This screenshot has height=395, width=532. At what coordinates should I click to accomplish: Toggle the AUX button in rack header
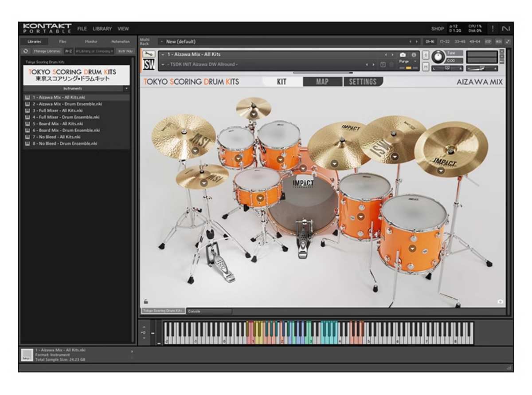tap(498, 41)
